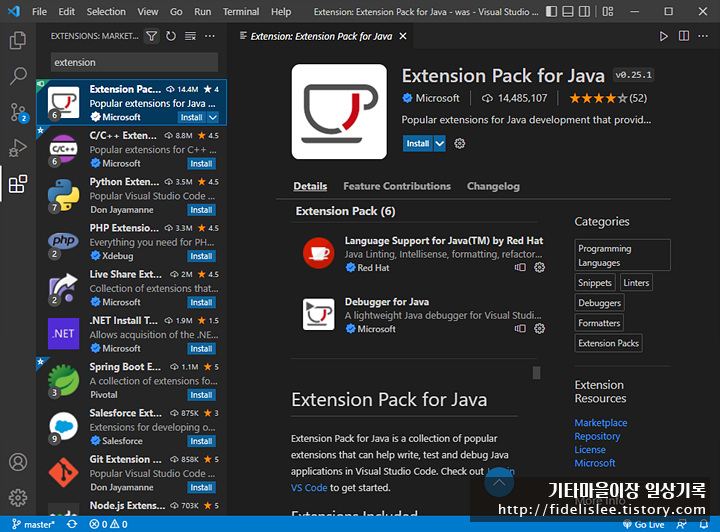720x532 pixels.
Task: Open the Terminal menu
Action: (241, 11)
